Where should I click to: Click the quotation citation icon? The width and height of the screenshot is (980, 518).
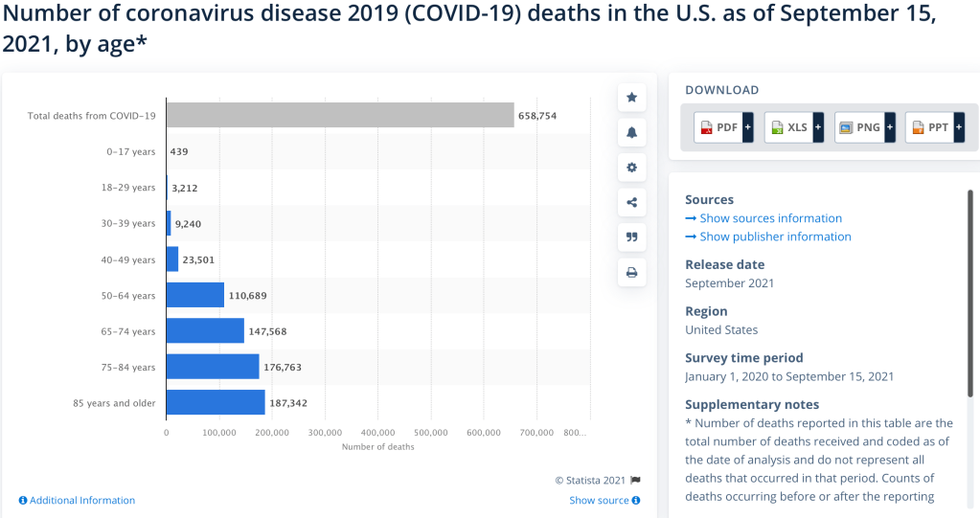coord(631,236)
